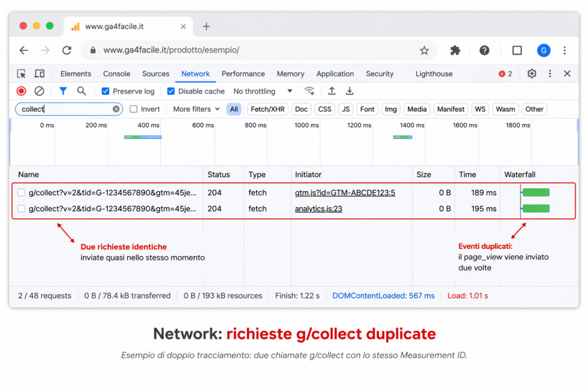588x392 pixels.
Task: Open DevTools more options kebab menu
Action: click(550, 74)
